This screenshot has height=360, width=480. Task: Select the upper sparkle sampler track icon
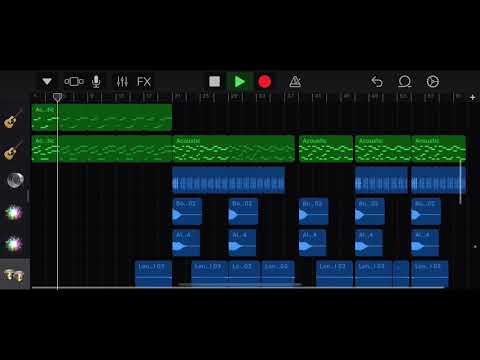point(13,212)
